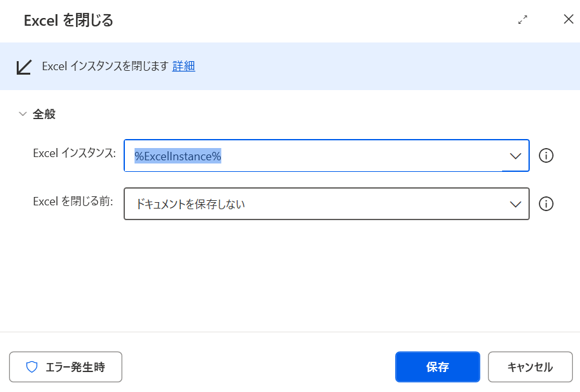
Task: Show info for Excel インスタンス
Action: [546, 156]
